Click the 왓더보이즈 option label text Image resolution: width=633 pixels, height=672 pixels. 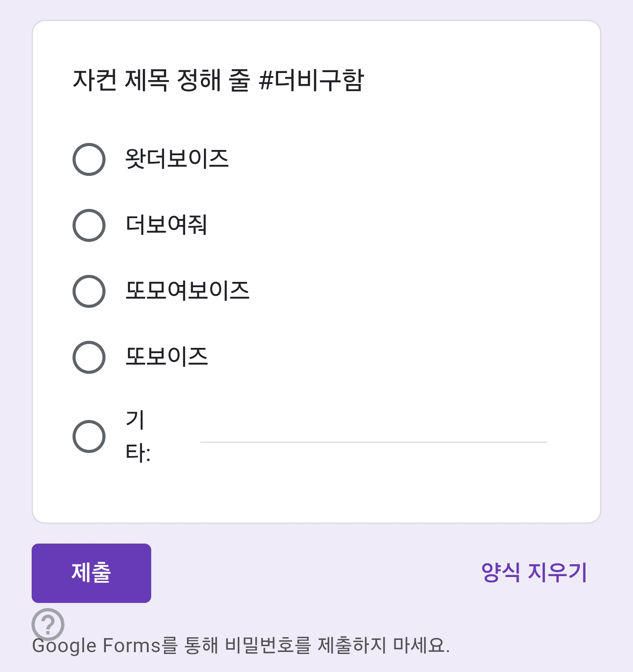[177, 159]
